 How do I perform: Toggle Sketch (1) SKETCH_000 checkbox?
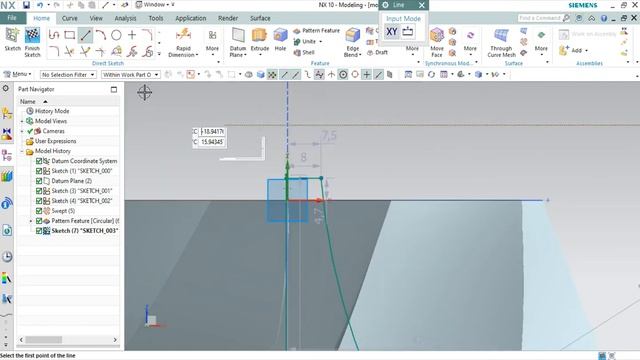click(39, 171)
